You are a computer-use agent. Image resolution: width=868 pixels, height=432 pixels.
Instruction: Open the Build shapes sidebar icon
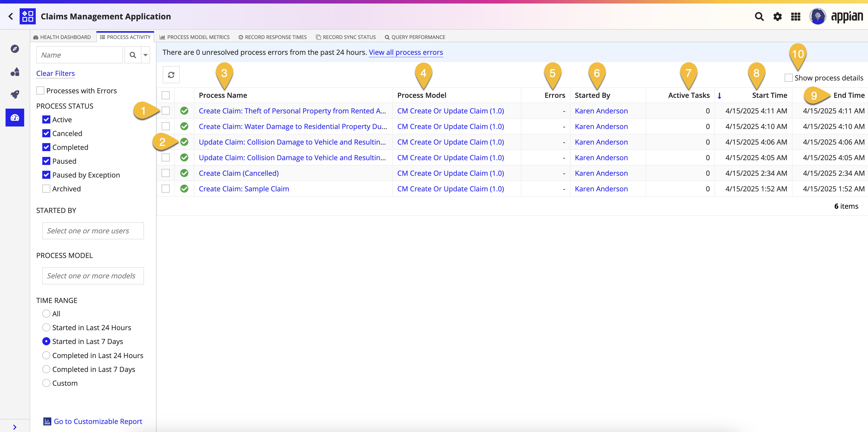[15, 72]
